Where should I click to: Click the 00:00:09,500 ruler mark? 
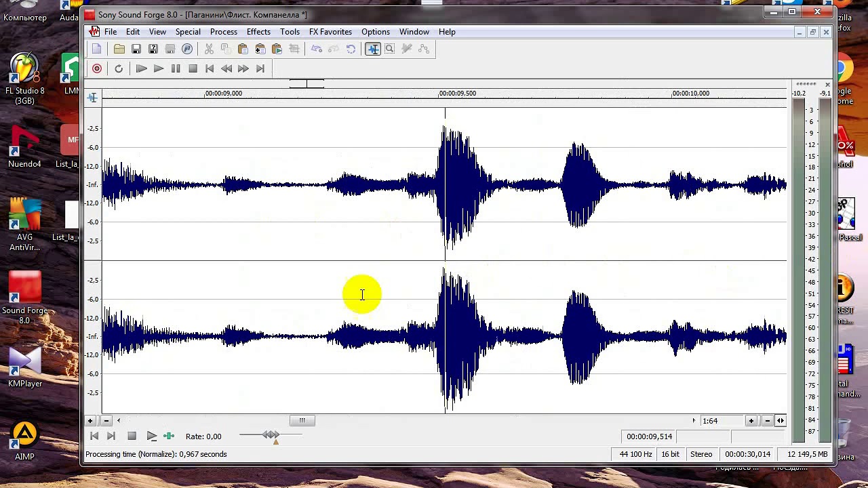coord(457,94)
